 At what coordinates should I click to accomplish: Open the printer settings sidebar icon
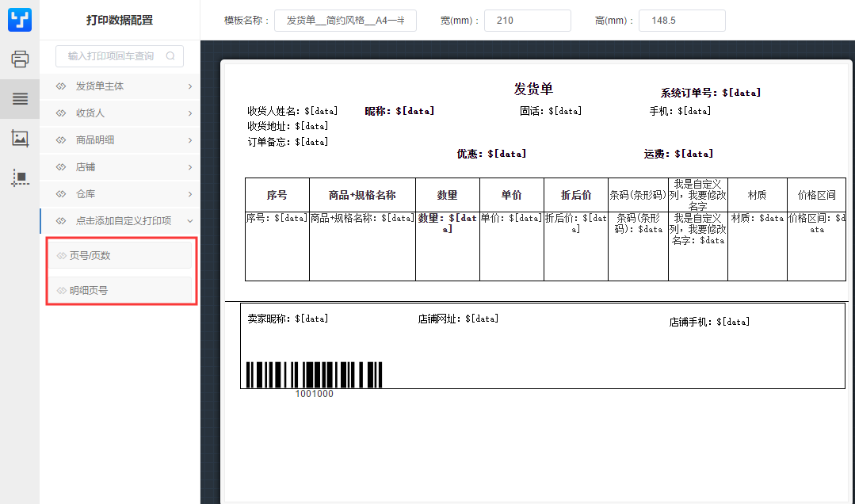point(20,59)
